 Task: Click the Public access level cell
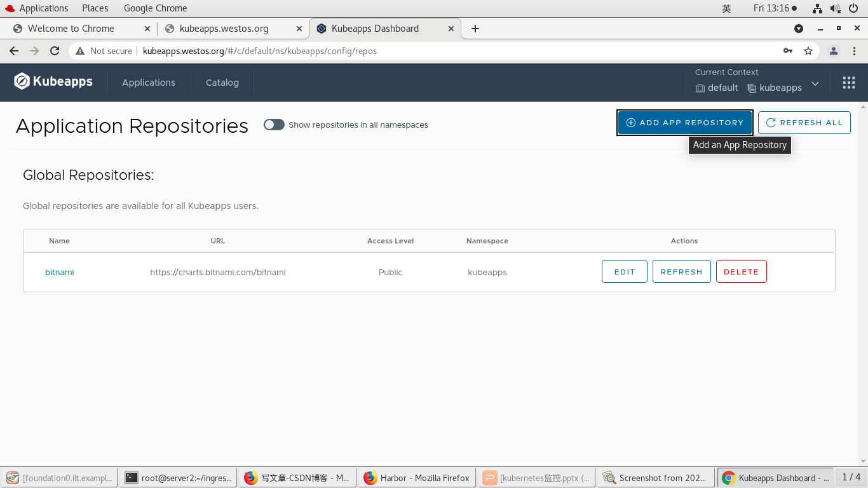(x=390, y=272)
